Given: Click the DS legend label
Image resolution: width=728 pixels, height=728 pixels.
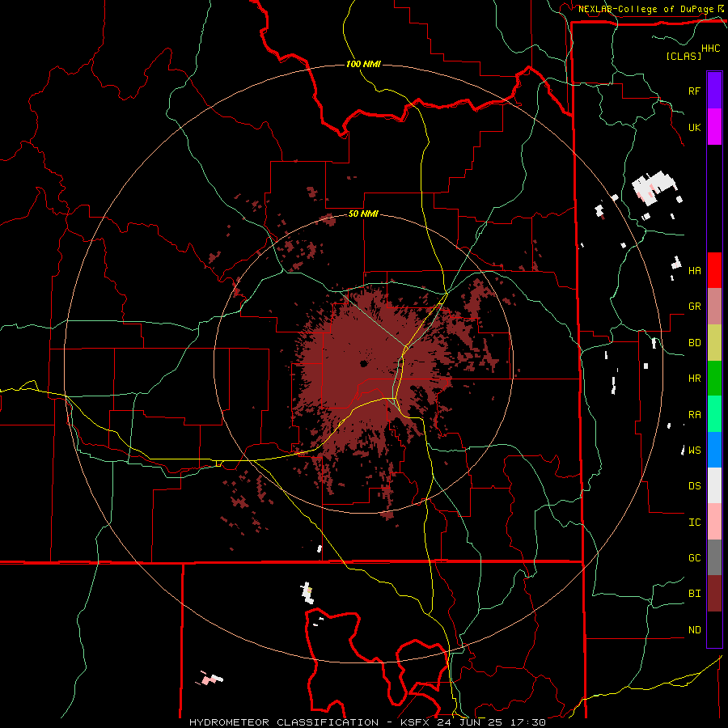Looking at the screenshot, I should click(x=694, y=486).
